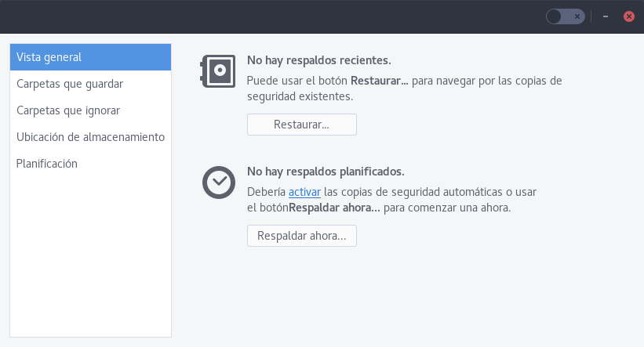This screenshot has width=644, height=347.
Task: Minimize the backup window
Action: point(606,16)
